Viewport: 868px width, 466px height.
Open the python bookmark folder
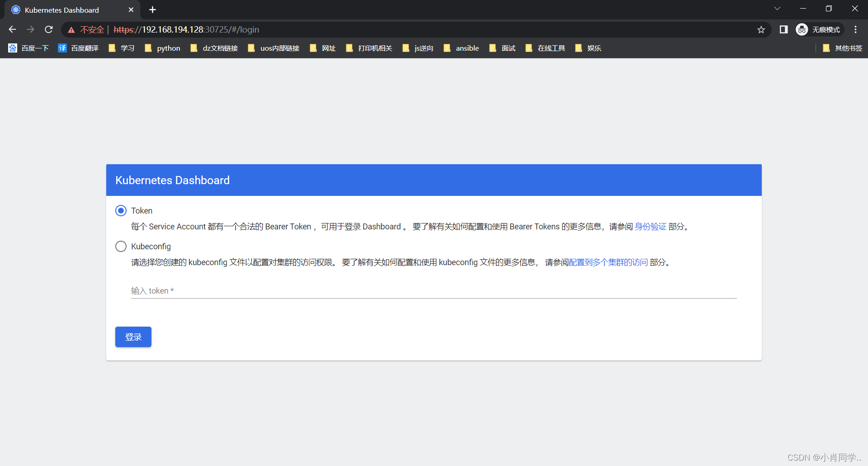(x=162, y=48)
